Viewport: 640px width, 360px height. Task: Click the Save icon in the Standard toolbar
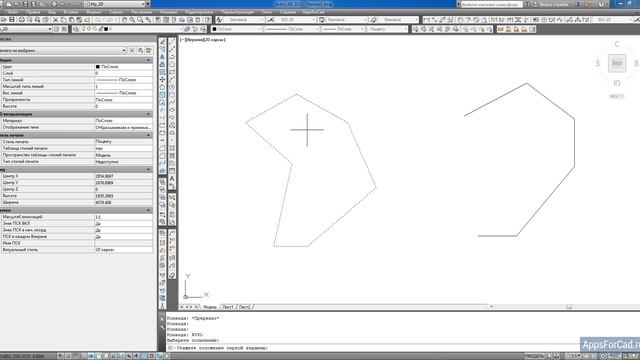tap(11, 20)
